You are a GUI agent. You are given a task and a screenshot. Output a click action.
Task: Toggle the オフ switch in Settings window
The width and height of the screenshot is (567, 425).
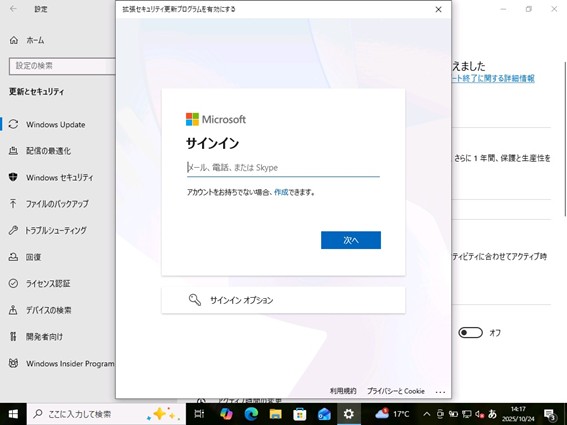(470, 332)
